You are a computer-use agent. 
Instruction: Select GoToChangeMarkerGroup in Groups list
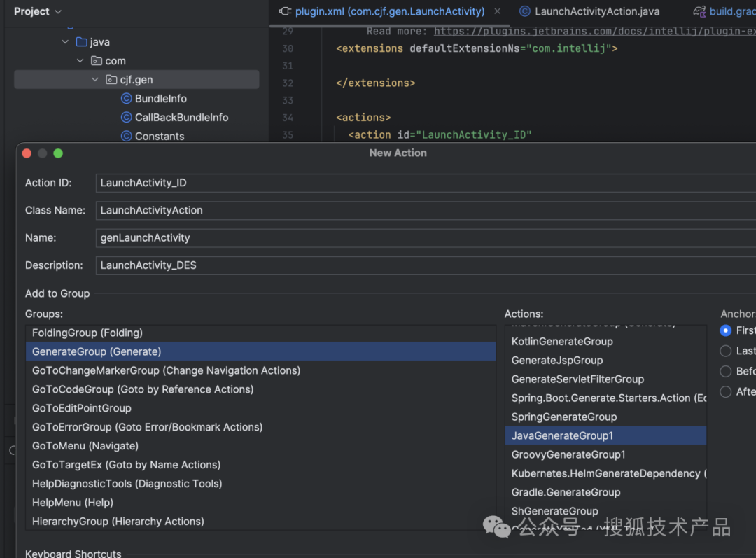(260, 370)
